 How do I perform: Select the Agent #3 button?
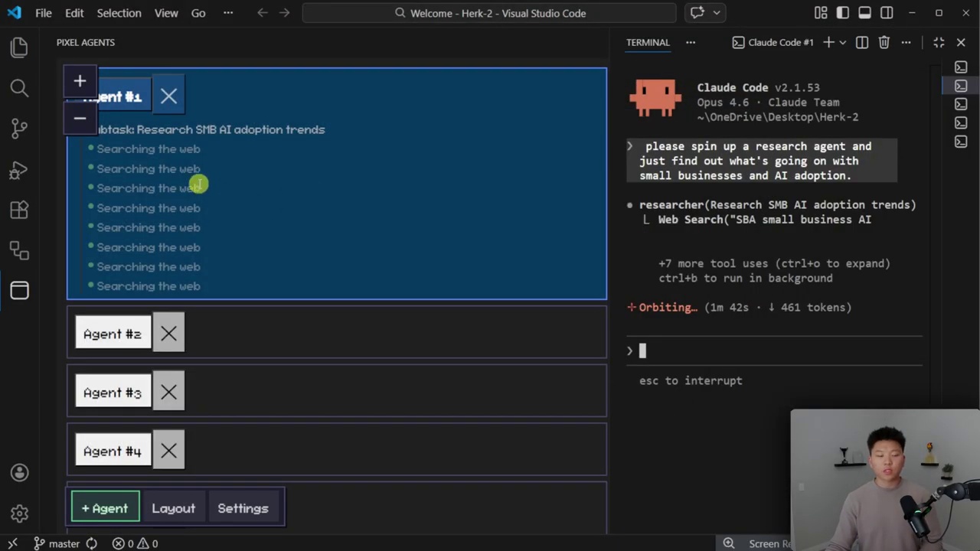click(113, 393)
